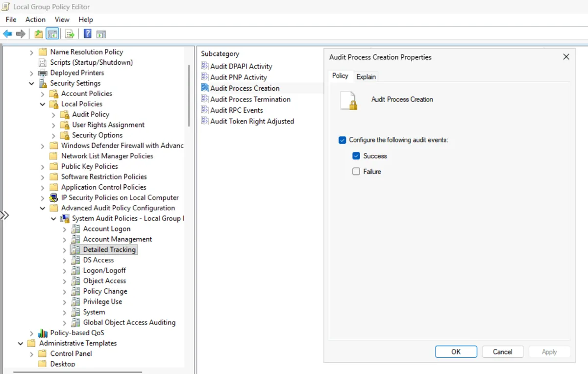Collapse Advanced Audit Policy Configuration node

(43, 208)
